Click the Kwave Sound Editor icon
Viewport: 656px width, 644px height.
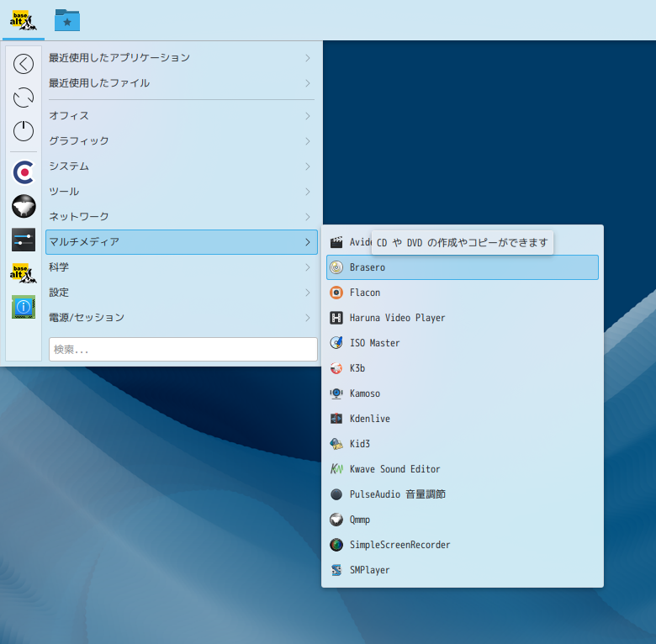tap(336, 469)
